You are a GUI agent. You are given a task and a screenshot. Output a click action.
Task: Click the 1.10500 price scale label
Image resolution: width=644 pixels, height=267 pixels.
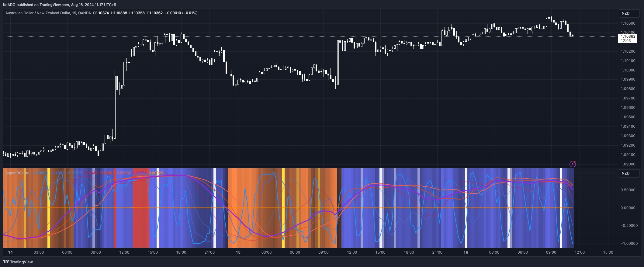(628, 23)
